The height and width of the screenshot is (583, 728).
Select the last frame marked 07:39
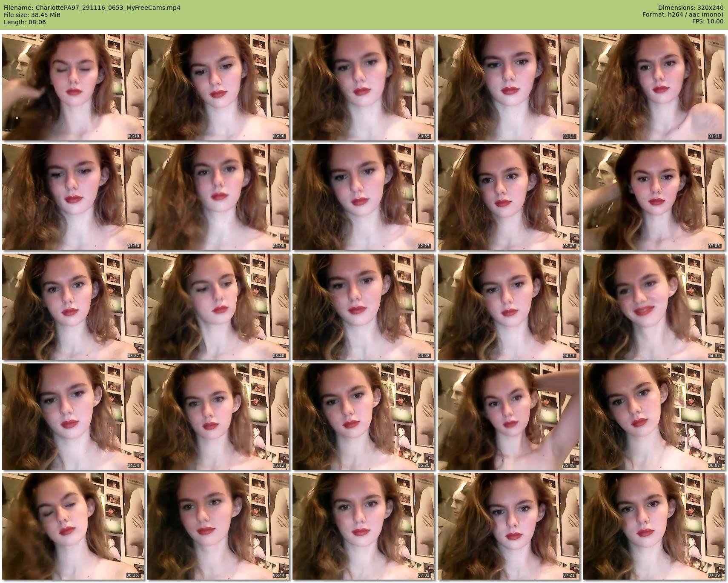pyautogui.click(x=653, y=526)
